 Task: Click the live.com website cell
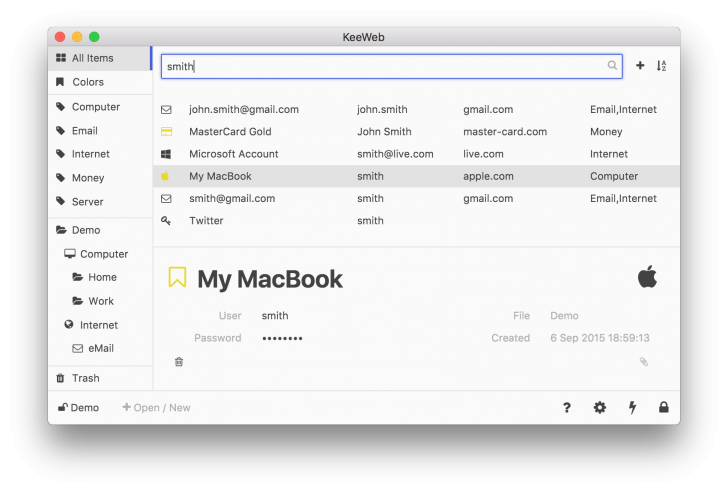tap(483, 154)
